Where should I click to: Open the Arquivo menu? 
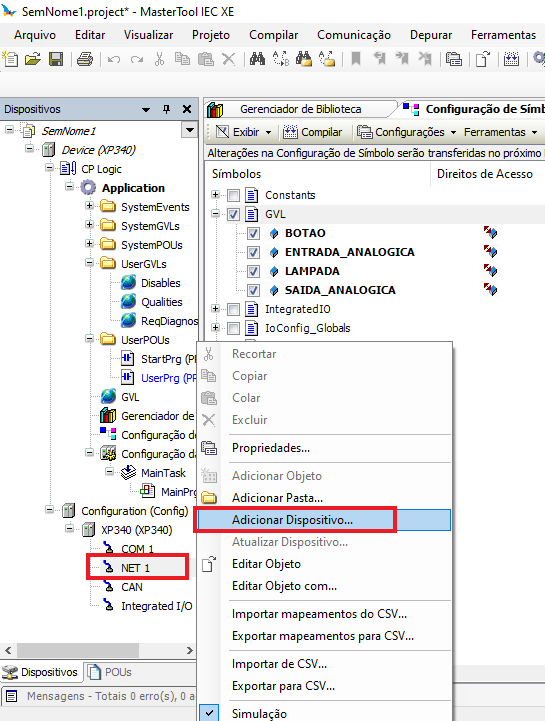coord(35,35)
